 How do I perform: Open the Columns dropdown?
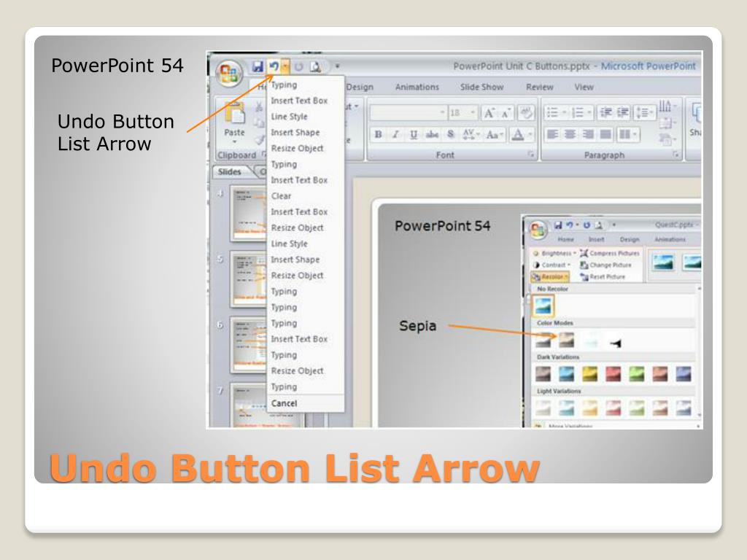[x=627, y=134]
